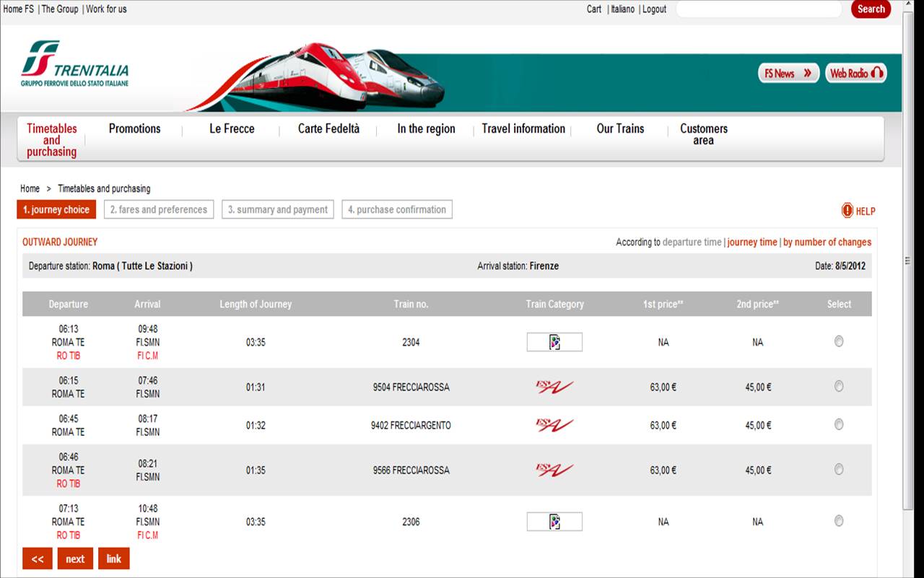This screenshot has height=578, width=924.
Task: Click the previous results << button
Action: pos(38,559)
